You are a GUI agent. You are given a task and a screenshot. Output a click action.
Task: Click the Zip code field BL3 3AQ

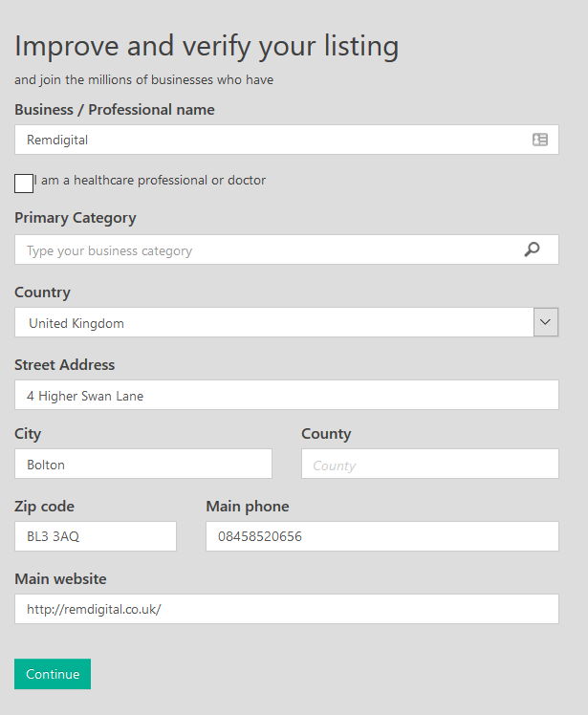pyautogui.click(x=96, y=536)
